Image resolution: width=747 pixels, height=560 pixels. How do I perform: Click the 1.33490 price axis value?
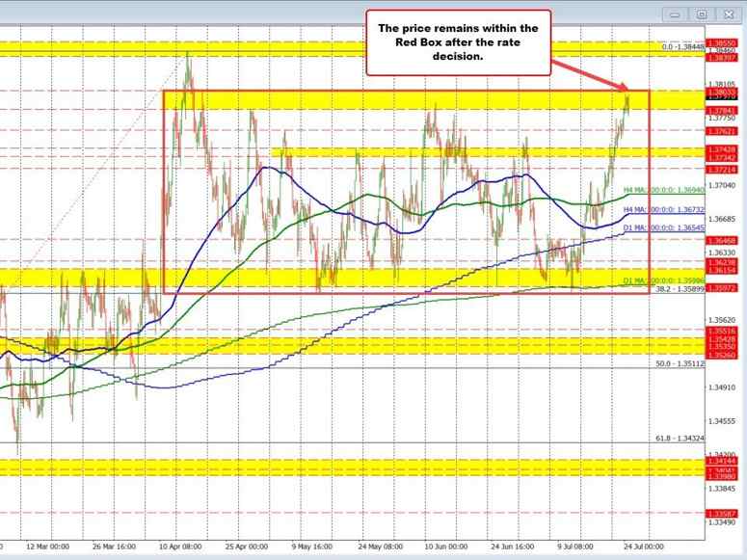[722, 522]
